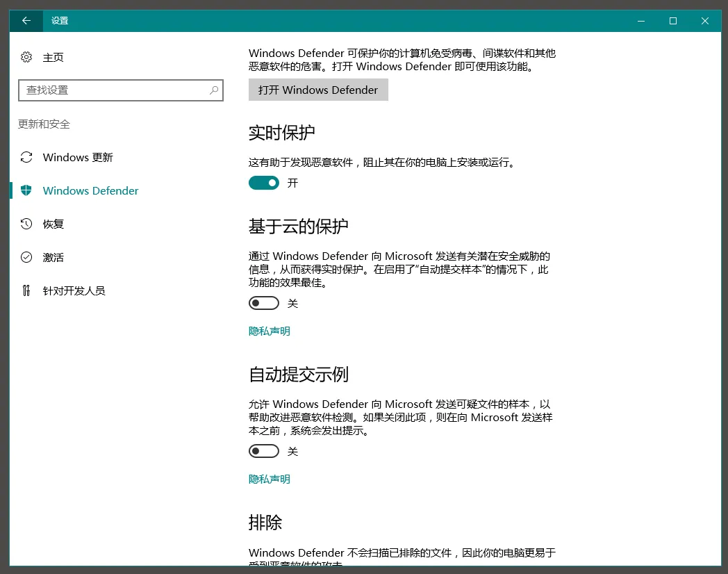Click the 自动提交示例 heading
Image resolution: width=728 pixels, height=574 pixels.
point(298,375)
